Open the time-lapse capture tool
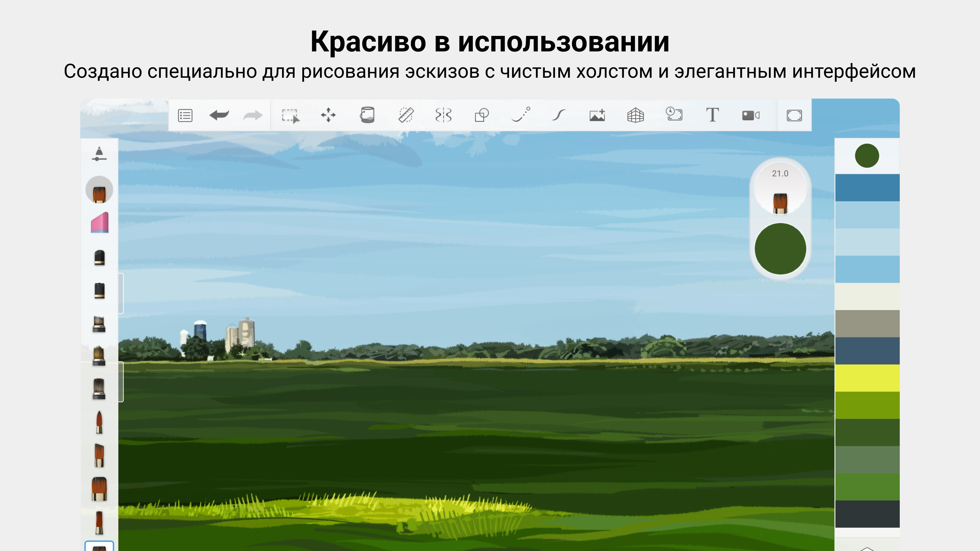 click(x=674, y=114)
